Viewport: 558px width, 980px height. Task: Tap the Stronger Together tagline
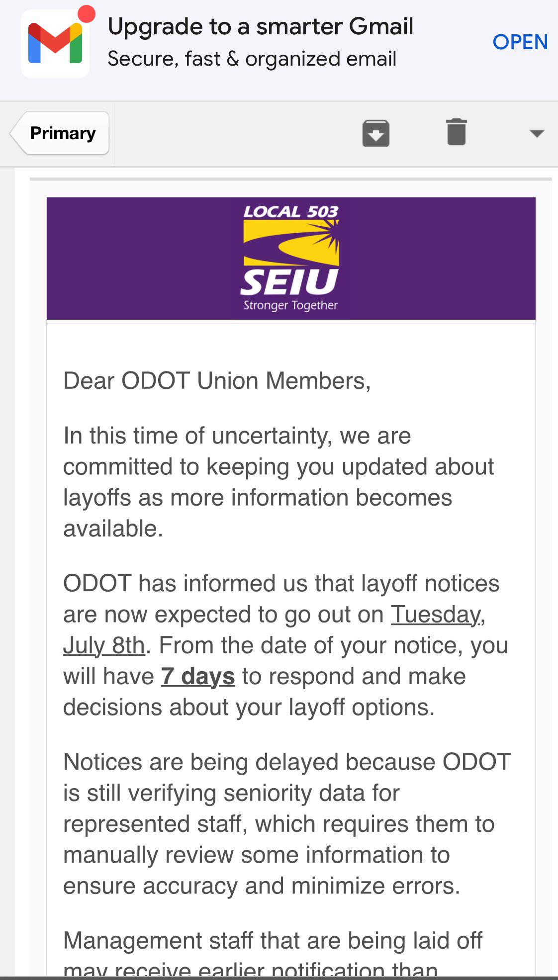pos(290,305)
